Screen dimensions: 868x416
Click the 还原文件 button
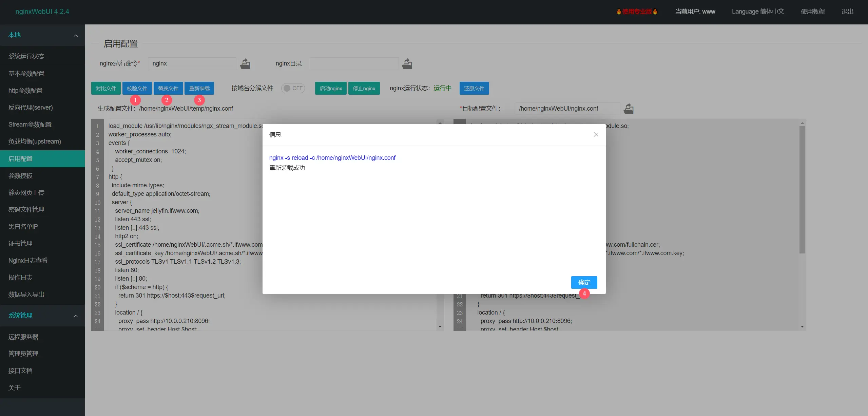point(474,88)
